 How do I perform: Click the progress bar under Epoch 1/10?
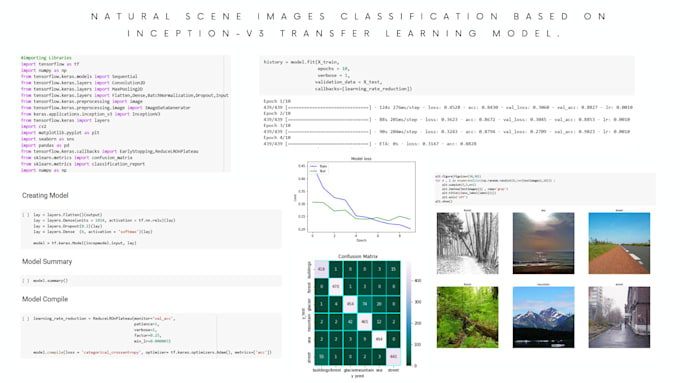coord(329,107)
